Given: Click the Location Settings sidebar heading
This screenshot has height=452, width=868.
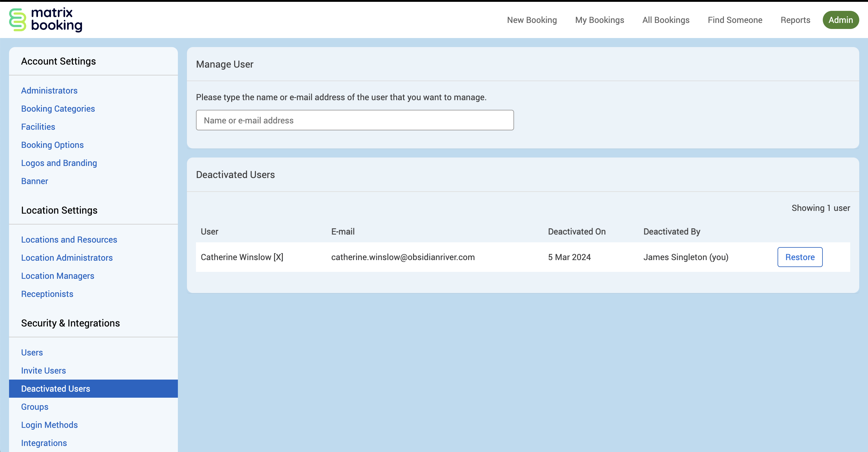Looking at the screenshot, I should click(x=59, y=210).
